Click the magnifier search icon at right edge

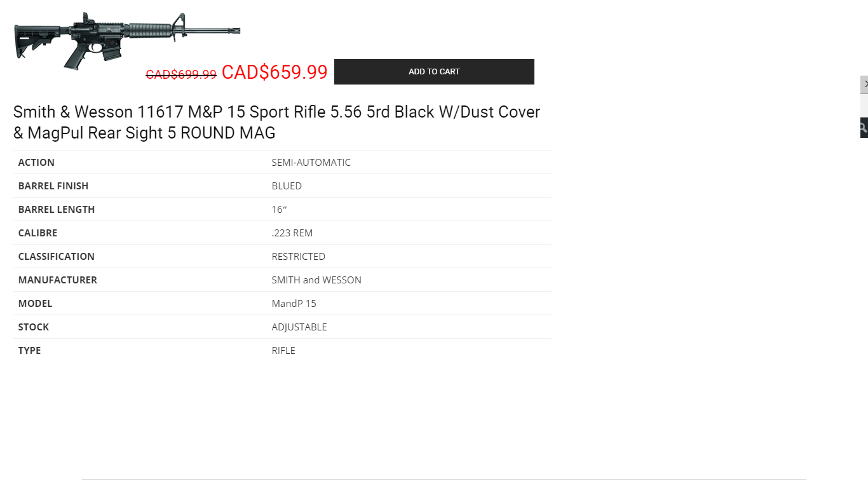coord(864,128)
